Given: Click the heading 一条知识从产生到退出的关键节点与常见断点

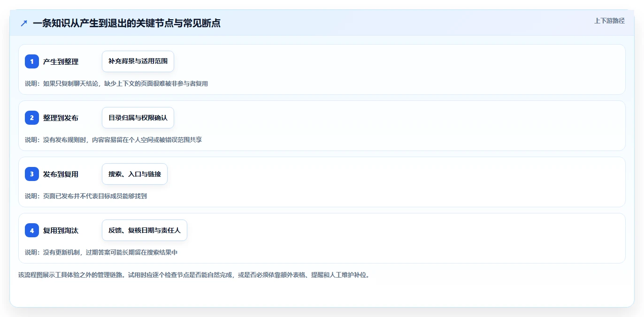Looking at the screenshot, I should 127,23.
